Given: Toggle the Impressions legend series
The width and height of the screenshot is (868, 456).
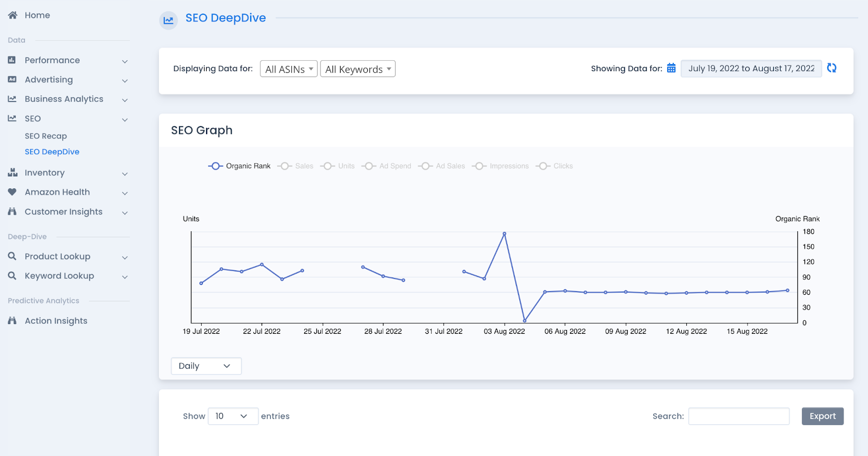Looking at the screenshot, I should 500,166.
